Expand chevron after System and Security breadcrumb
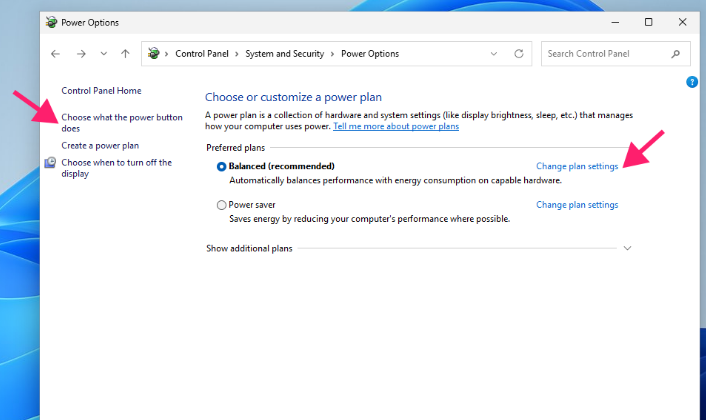This screenshot has height=420, width=706. (332, 54)
